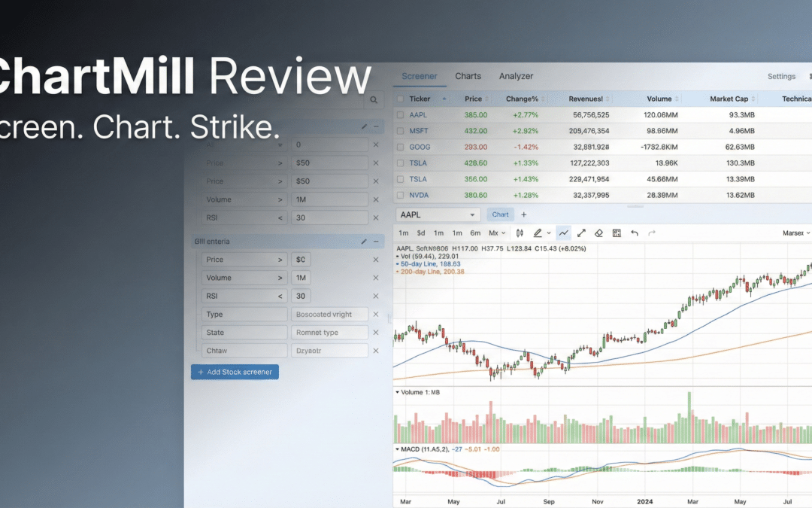Open the MSFT ticker link
This screenshot has width=812, height=508.
419,131
